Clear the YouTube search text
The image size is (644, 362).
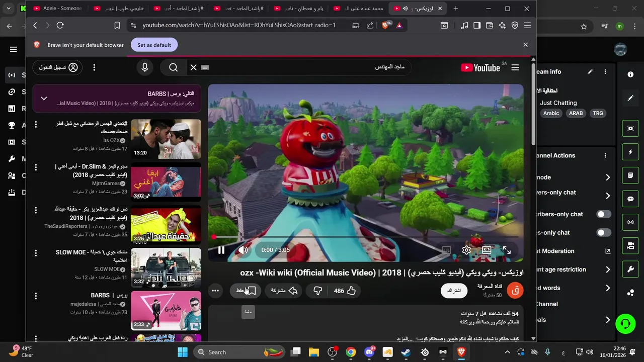(x=193, y=67)
